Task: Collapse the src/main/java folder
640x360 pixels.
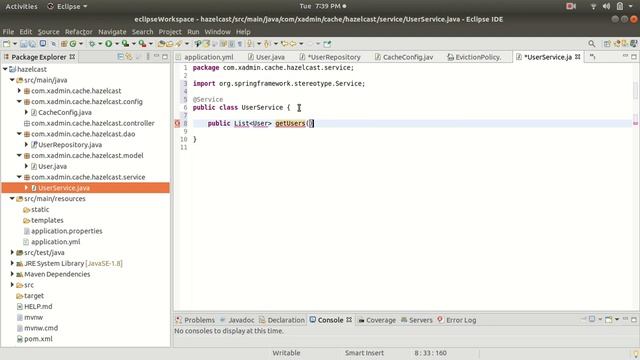Action: (x=12, y=80)
